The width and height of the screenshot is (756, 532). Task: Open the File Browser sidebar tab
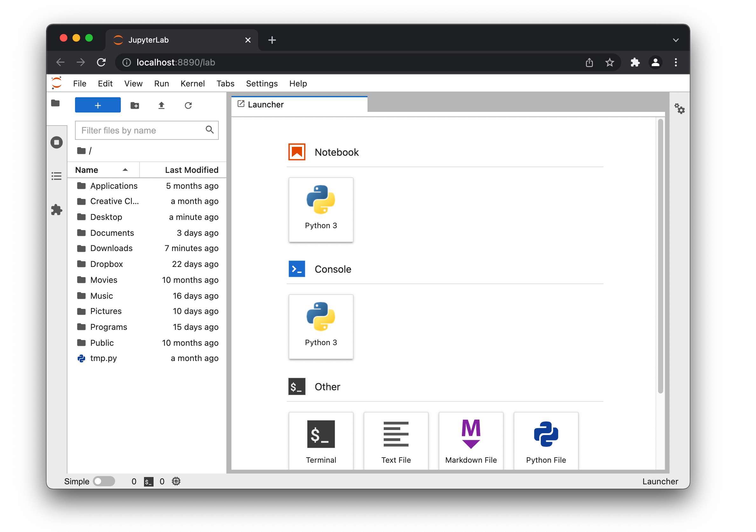pyautogui.click(x=55, y=103)
